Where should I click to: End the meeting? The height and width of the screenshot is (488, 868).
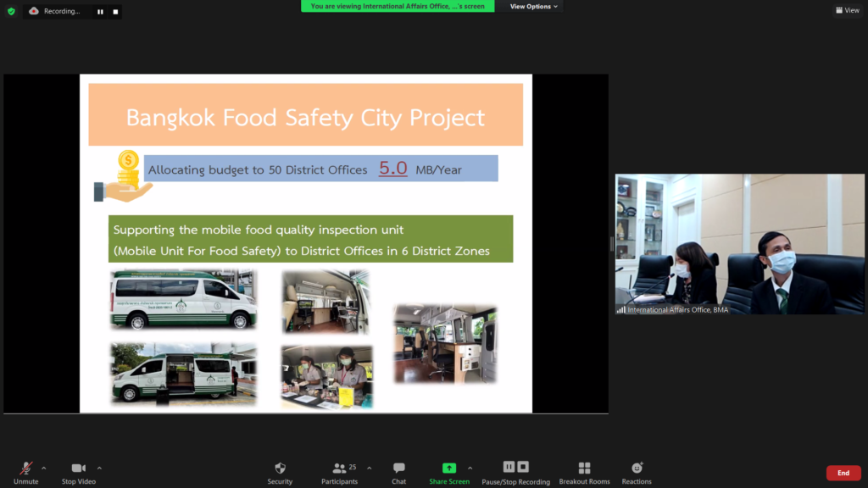(843, 473)
